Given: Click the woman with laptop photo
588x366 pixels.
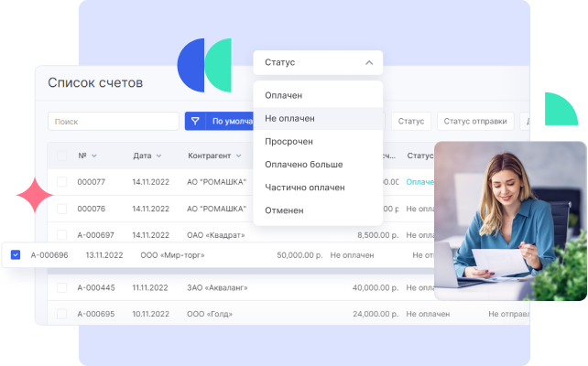Looking at the screenshot, I should tap(510, 220).
